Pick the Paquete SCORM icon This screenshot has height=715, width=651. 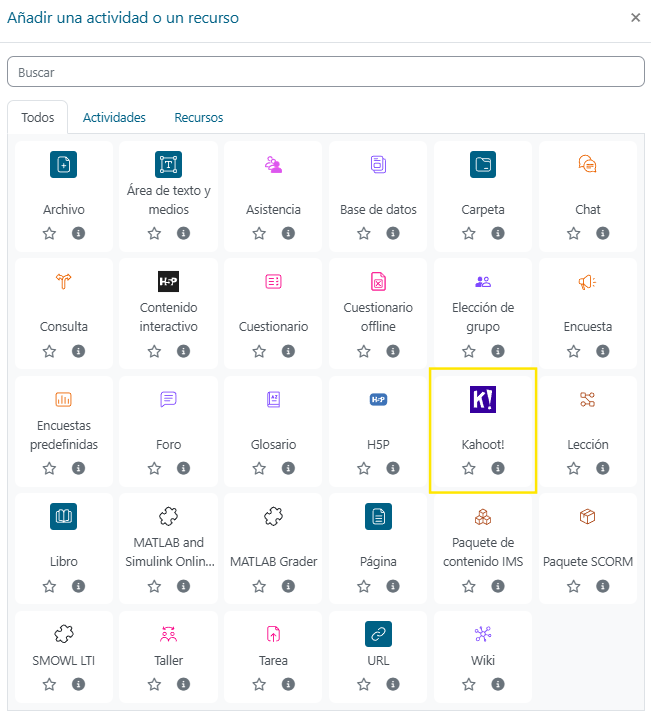tap(588, 517)
